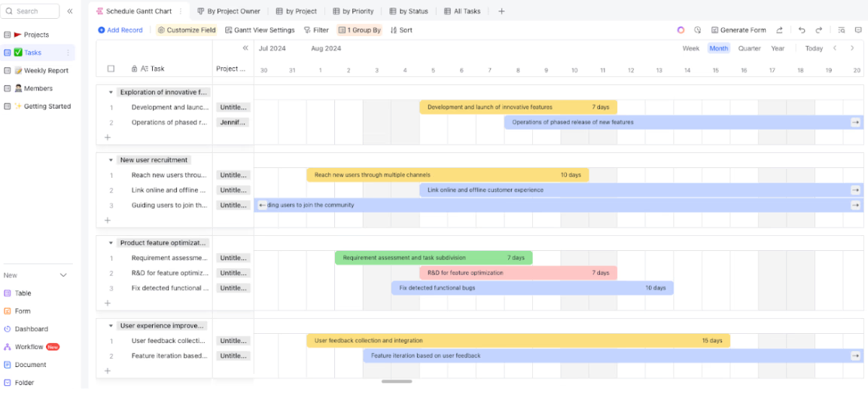
Task: Set timeline scale to Month
Action: click(x=718, y=48)
